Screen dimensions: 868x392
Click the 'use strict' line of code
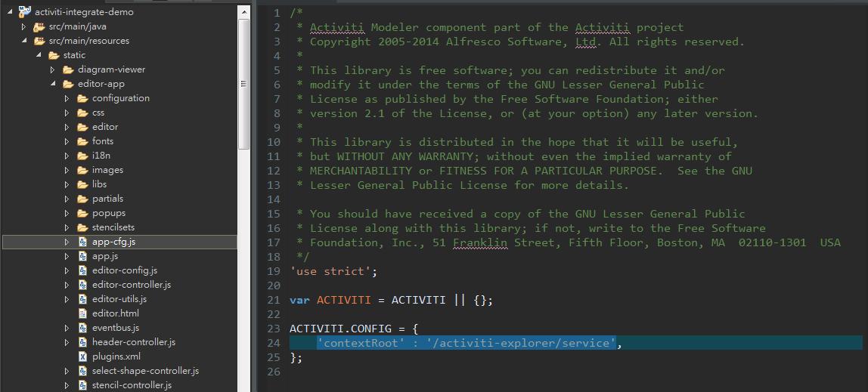coord(333,271)
